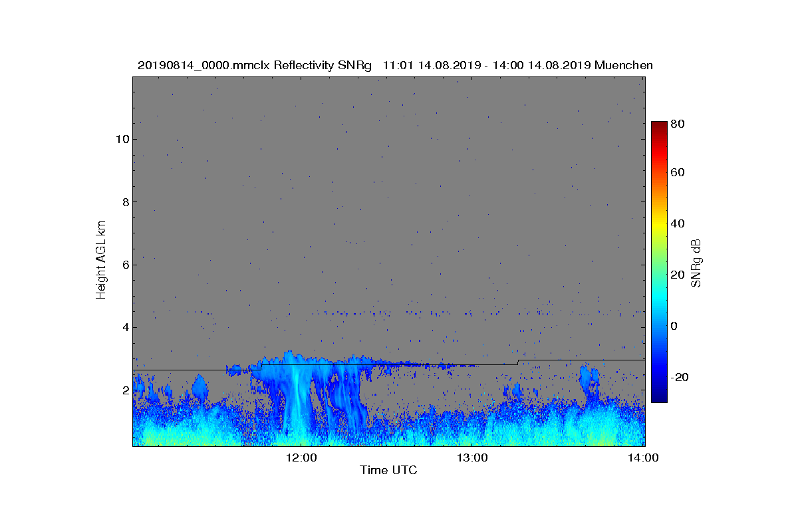Click the height tick label 2
Screen dimensions: 798x532
124,390
